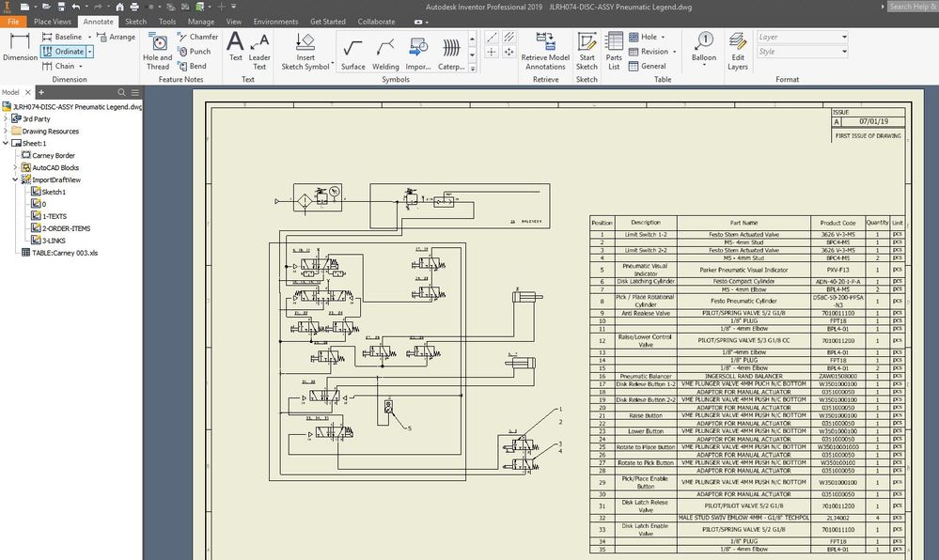The image size is (939, 560).
Task: Select the Text annotation tool
Action: (x=235, y=47)
